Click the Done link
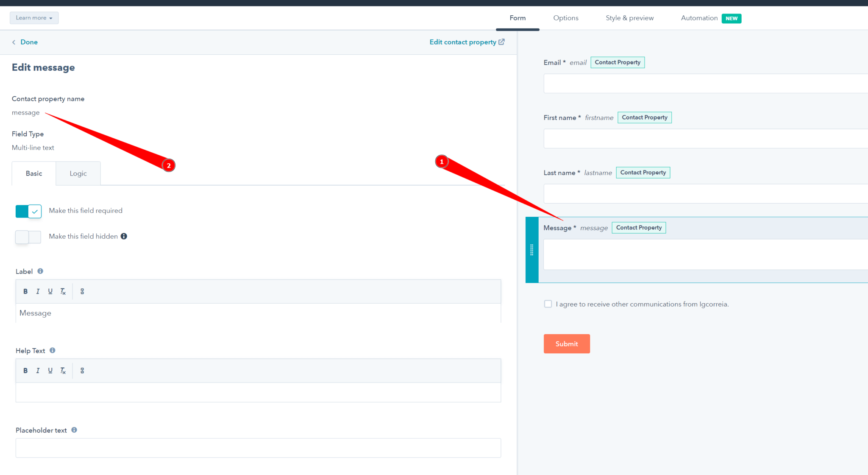Viewport: 868px width, 475px height. [x=29, y=42]
